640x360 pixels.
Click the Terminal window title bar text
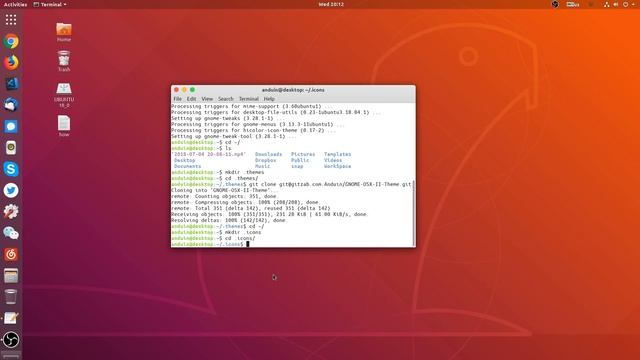[293, 90]
